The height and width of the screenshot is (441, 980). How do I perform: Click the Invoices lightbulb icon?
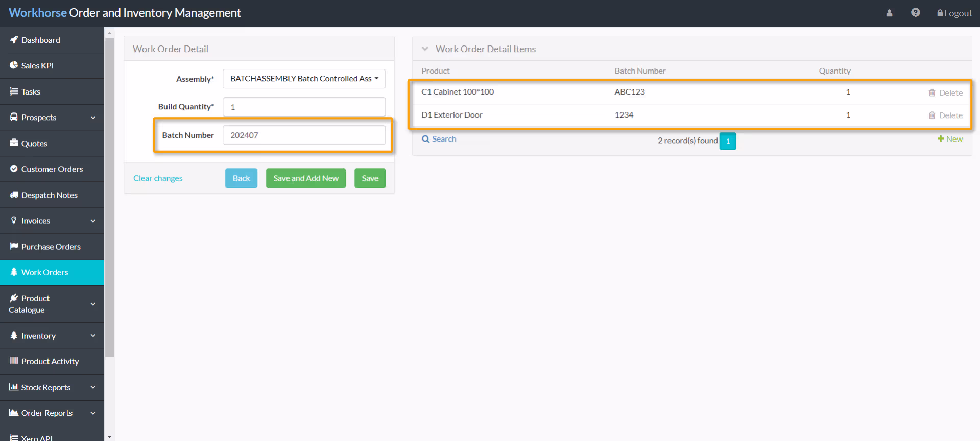coord(14,220)
